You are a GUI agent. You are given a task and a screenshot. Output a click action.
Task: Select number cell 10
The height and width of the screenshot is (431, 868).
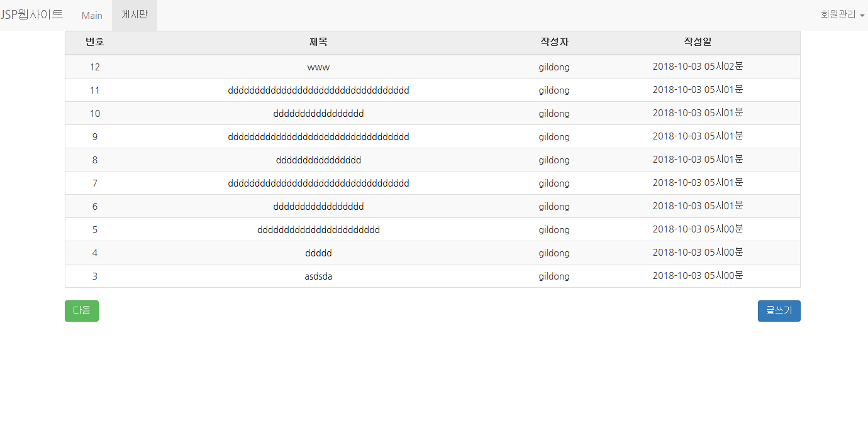(95, 113)
